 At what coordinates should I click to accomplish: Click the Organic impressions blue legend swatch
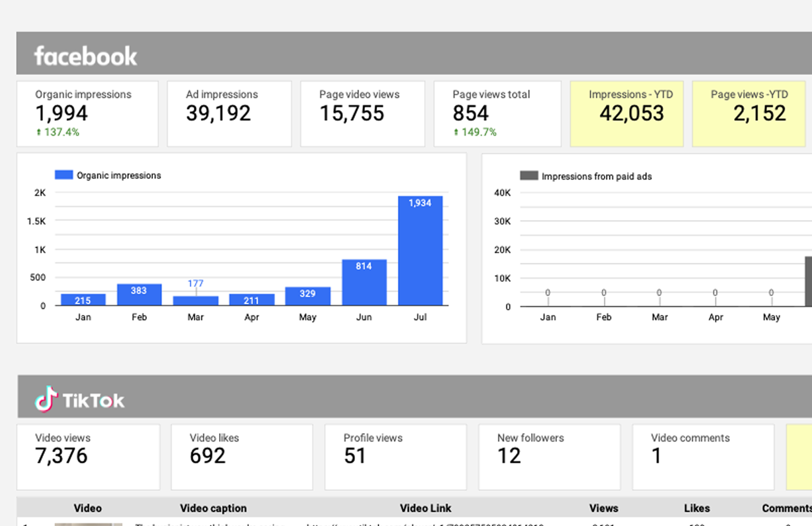click(x=64, y=175)
